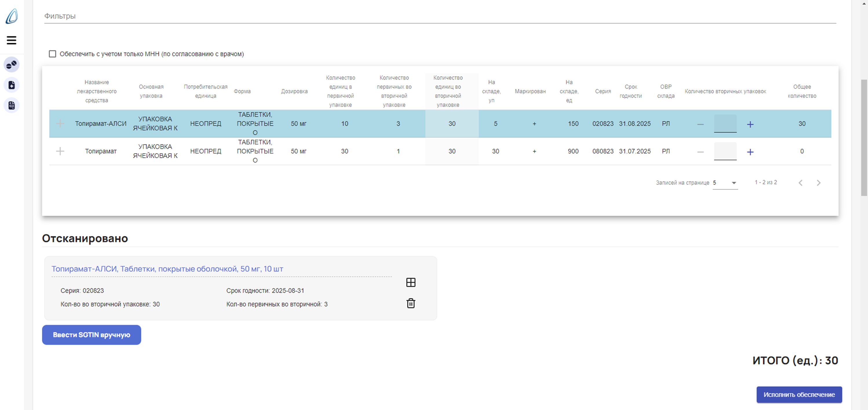
Task: Click 'На складе, ед' column header
Action: pyautogui.click(x=569, y=91)
